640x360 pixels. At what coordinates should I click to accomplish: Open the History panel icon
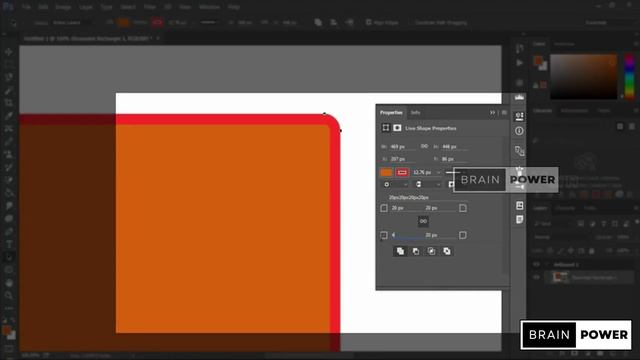click(x=519, y=49)
